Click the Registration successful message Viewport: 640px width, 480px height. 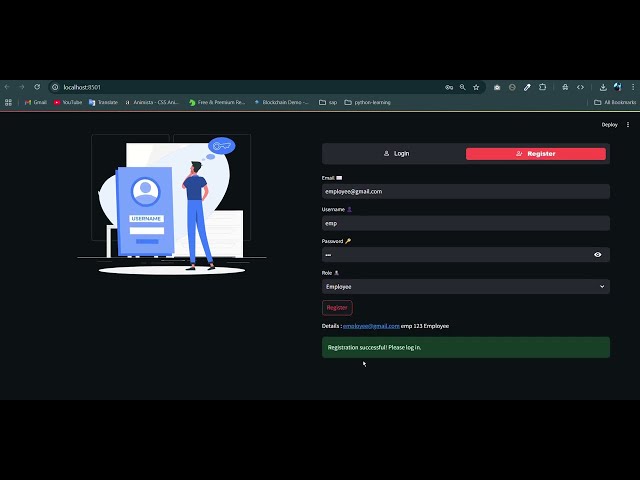[466, 347]
